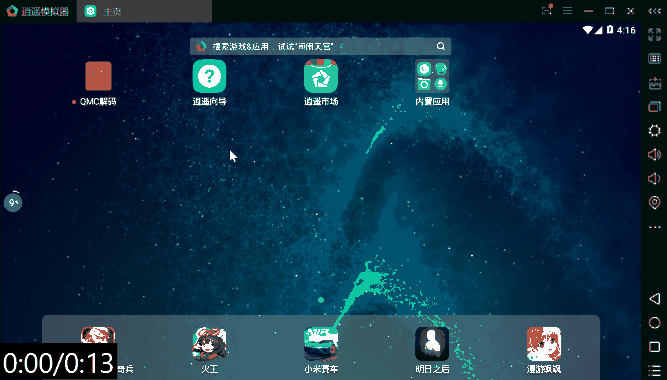Collapse the sidebar with double-arrow icon
The width and height of the screenshot is (667, 380).
pyautogui.click(x=654, y=11)
